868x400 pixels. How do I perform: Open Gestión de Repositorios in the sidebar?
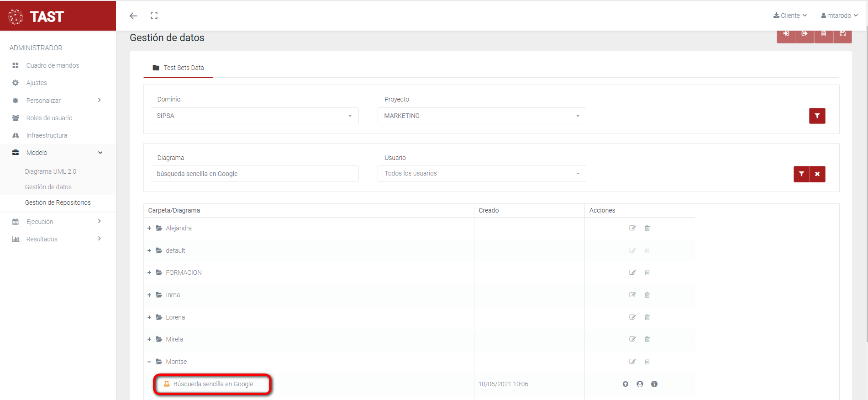pyautogui.click(x=58, y=203)
